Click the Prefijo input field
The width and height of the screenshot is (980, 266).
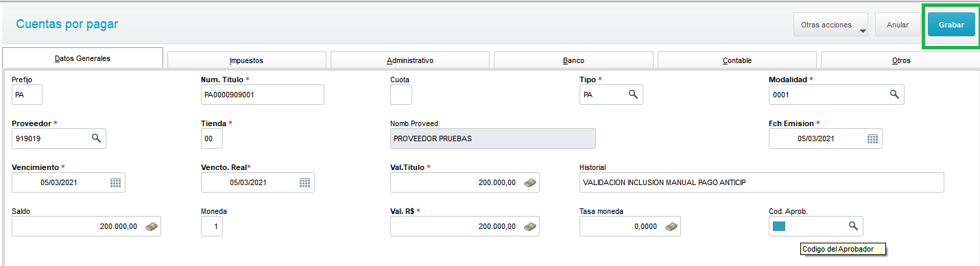[x=27, y=95]
